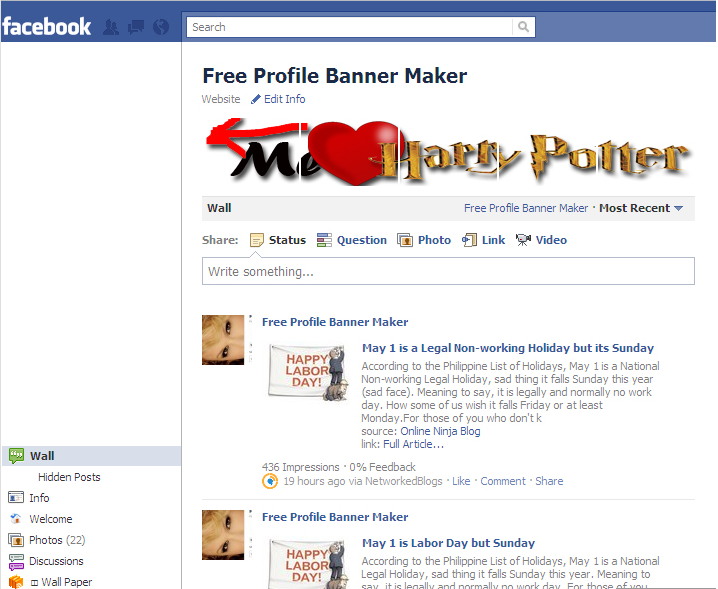Screen dimensions: 718x589
Task: Click the Me Heart Harry Potter banner
Action: click(x=447, y=152)
